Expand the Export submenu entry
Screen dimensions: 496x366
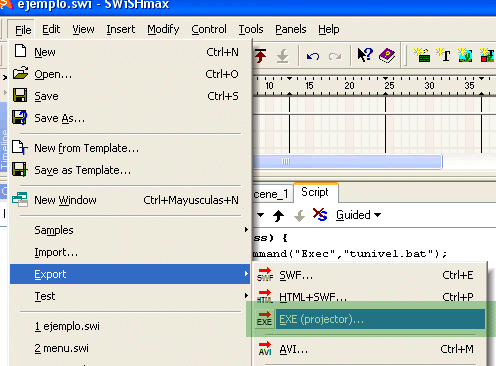[130, 274]
